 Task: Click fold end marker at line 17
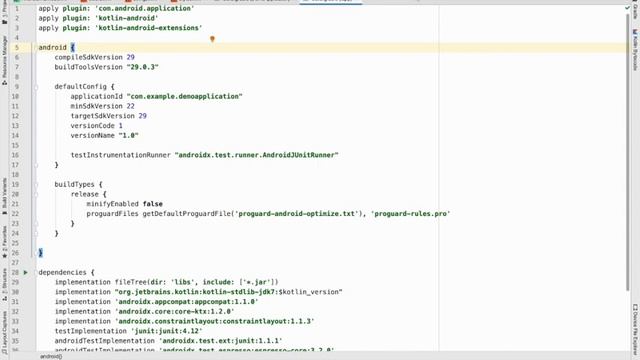click(x=36, y=165)
